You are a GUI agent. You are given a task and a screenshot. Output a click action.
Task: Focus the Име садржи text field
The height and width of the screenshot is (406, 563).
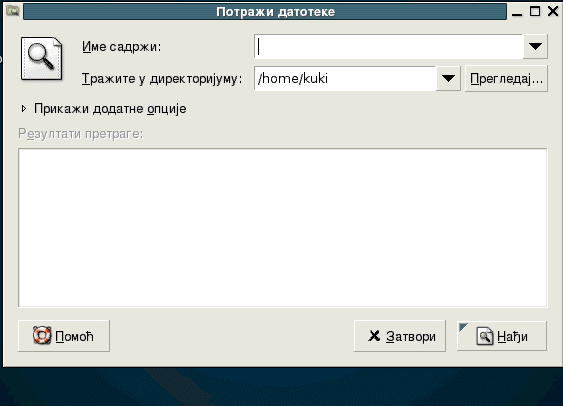(388, 46)
